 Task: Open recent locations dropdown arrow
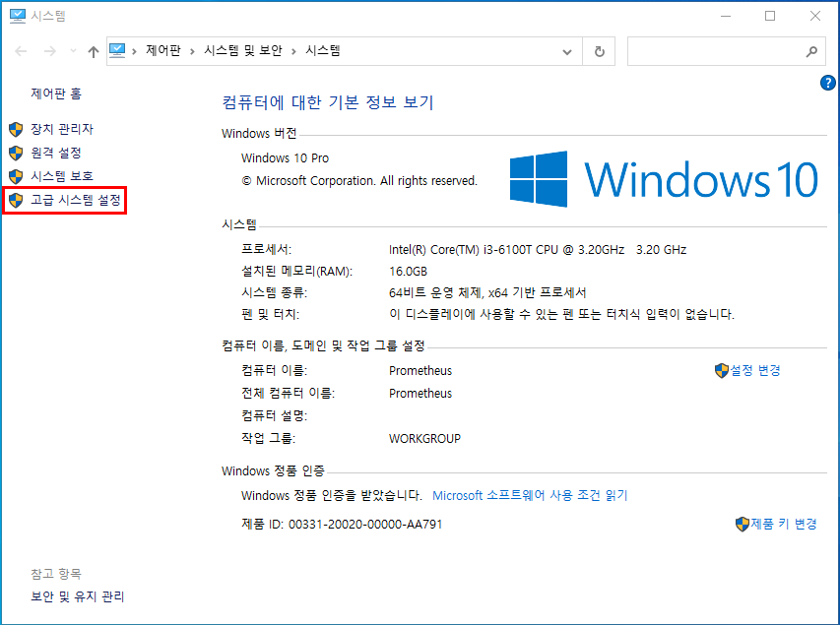pos(74,51)
